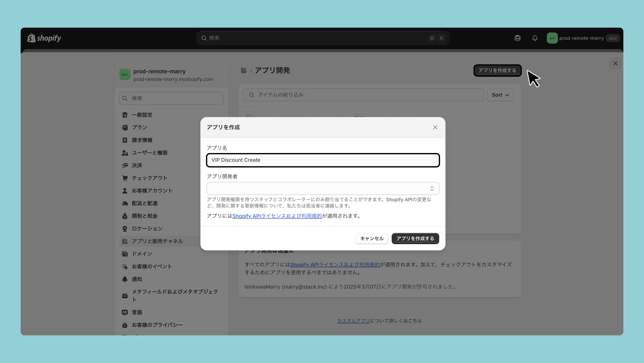Open the notifications bell icon

click(535, 38)
